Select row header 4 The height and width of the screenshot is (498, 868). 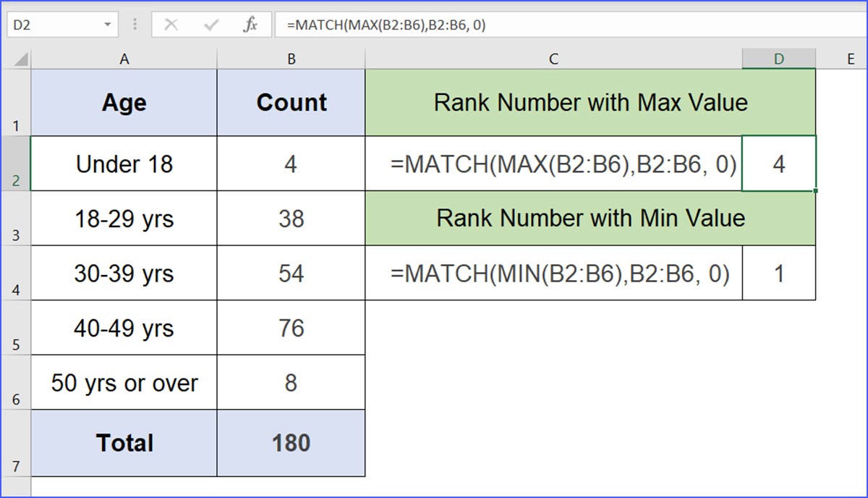(17, 283)
